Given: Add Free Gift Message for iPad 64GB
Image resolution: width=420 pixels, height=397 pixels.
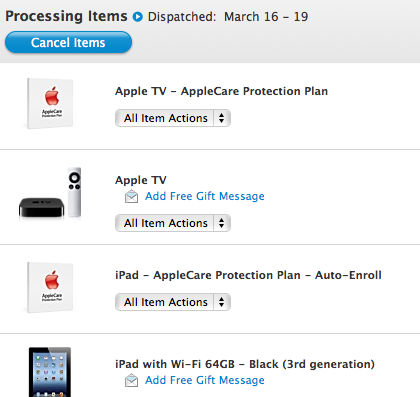Looking at the screenshot, I should (205, 380).
